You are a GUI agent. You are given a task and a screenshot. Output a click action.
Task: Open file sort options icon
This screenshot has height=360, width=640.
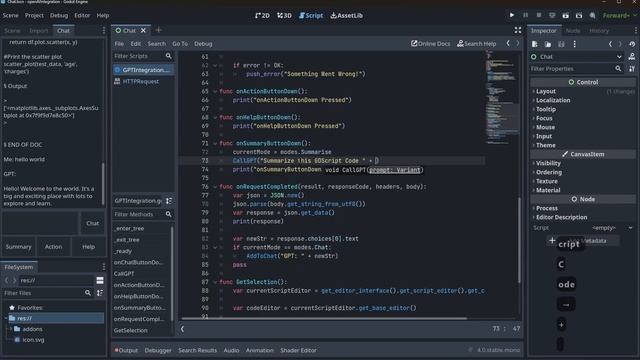[x=100, y=293]
